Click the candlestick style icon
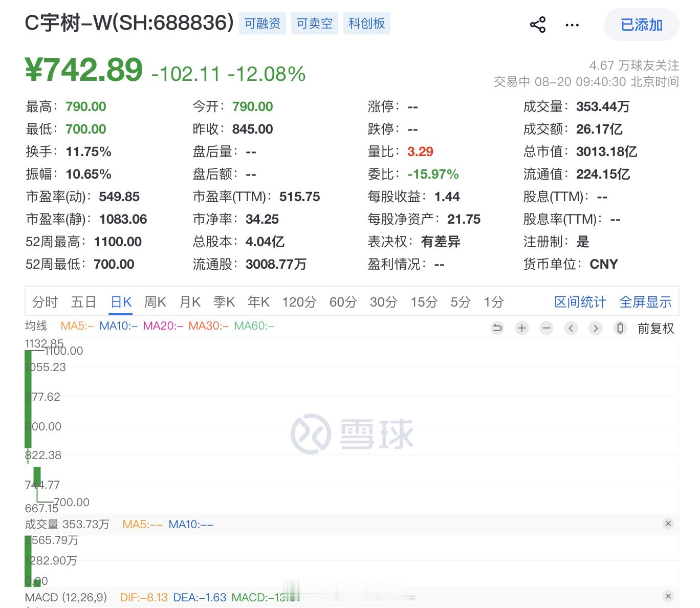The height and width of the screenshot is (608, 700). 620,328
